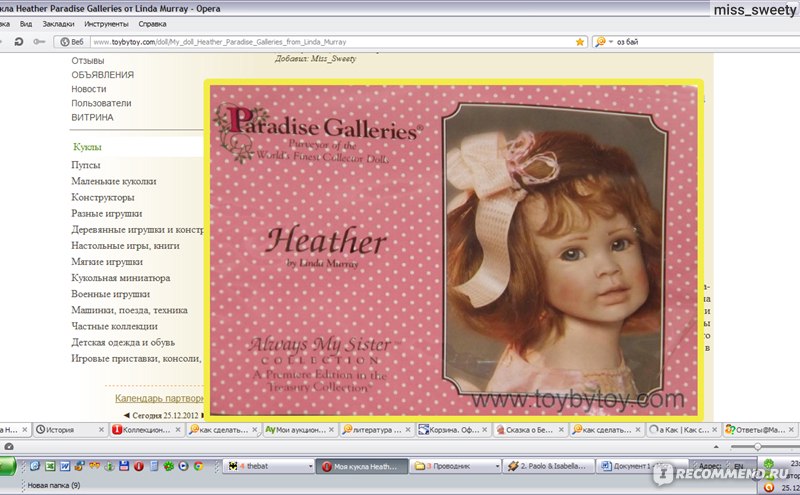Switch to the Коллекцион... tab
Viewport: 800px width, 495px height.
pyautogui.click(x=147, y=430)
